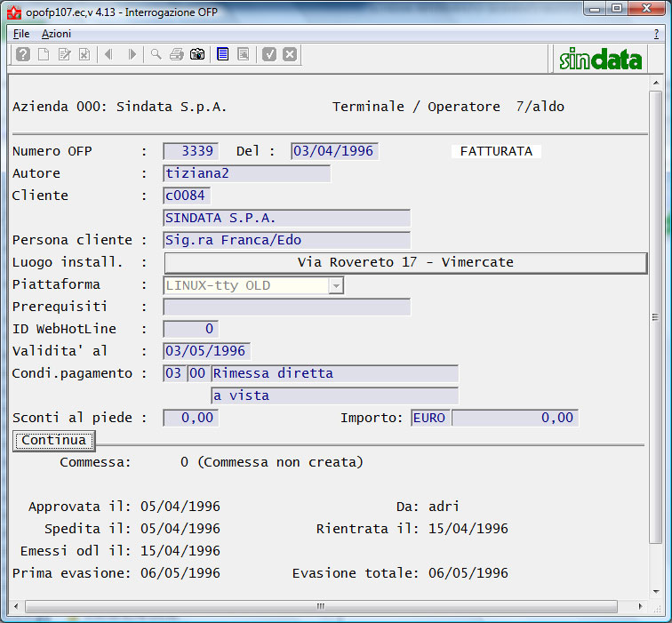
Task: Click the X cancel toolbar icon
Action: click(290, 54)
